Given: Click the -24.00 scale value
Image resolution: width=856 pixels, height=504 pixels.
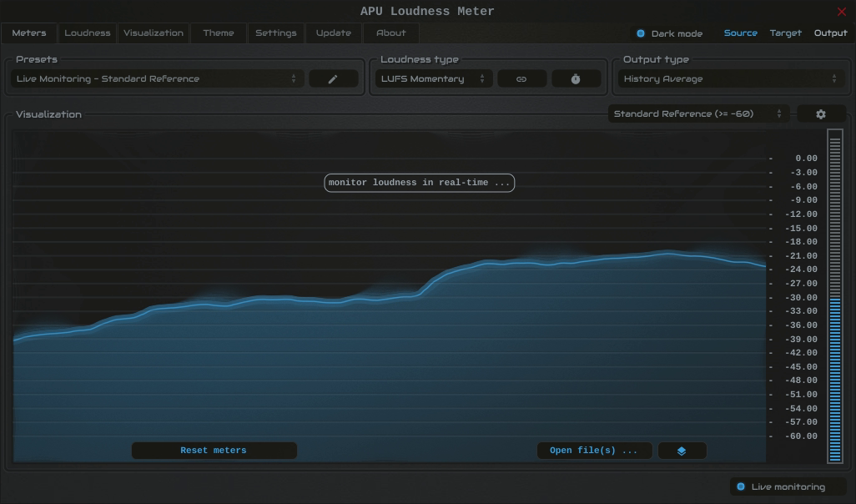Looking at the screenshot, I should pos(802,270).
